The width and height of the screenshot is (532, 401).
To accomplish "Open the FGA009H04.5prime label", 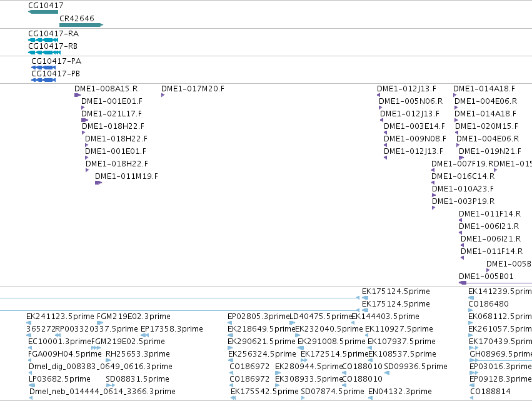I will (x=65, y=354).
